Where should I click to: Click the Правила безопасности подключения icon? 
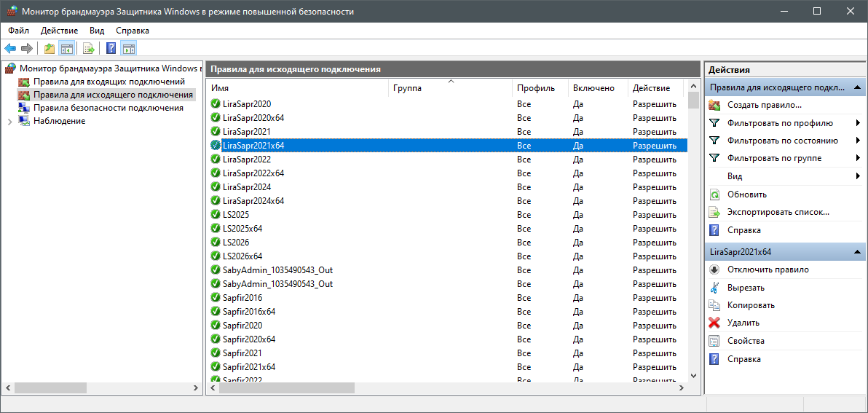click(24, 108)
